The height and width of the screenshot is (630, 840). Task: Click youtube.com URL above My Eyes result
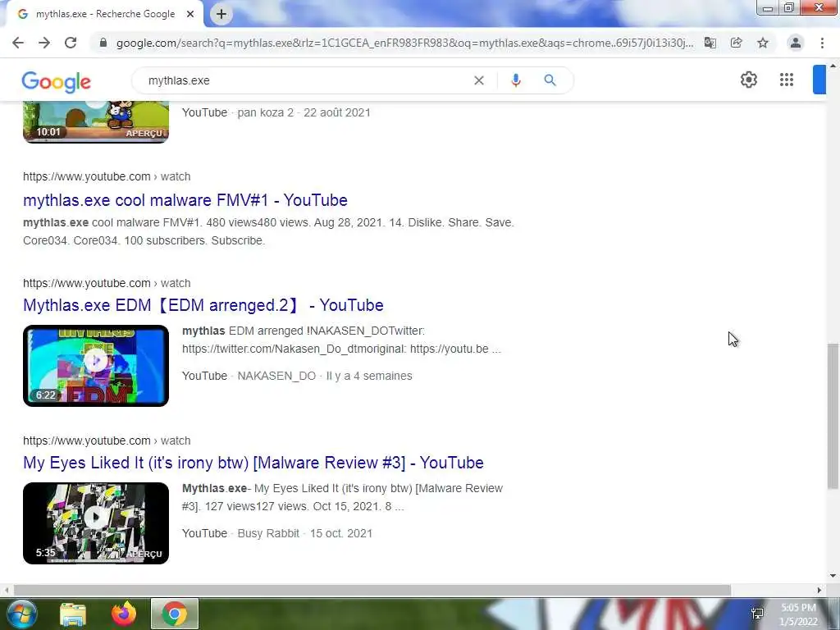pos(107,441)
